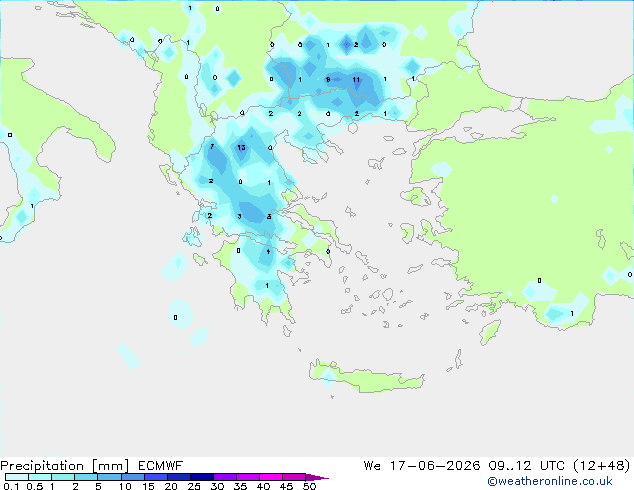Click the "13" precipitation value on the map

click(241, 147)
